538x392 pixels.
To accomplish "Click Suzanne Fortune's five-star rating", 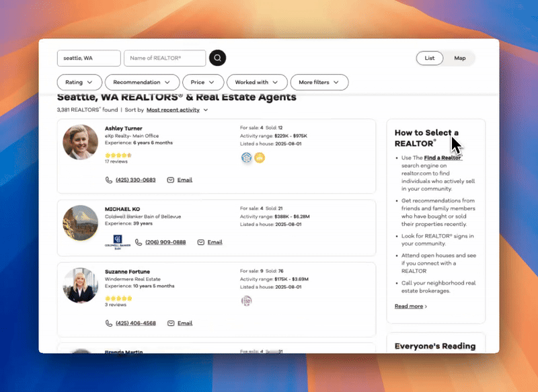I will point(118,299).
